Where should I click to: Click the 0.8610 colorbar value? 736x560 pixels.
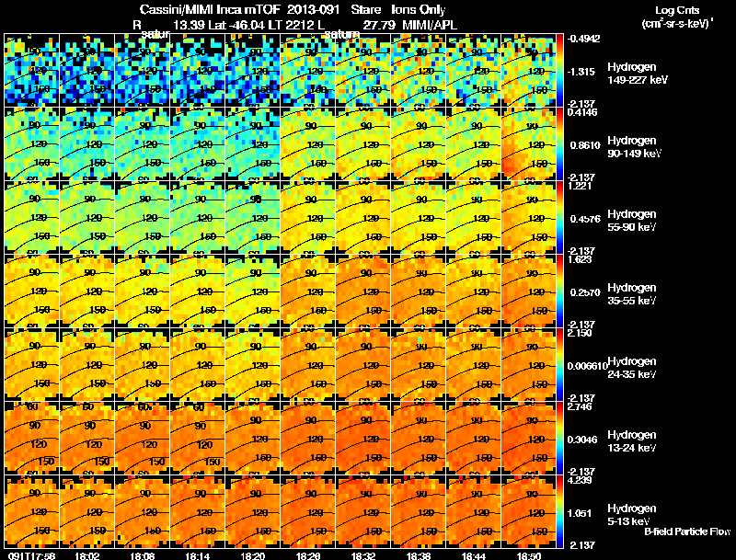(x=585, y=145)
